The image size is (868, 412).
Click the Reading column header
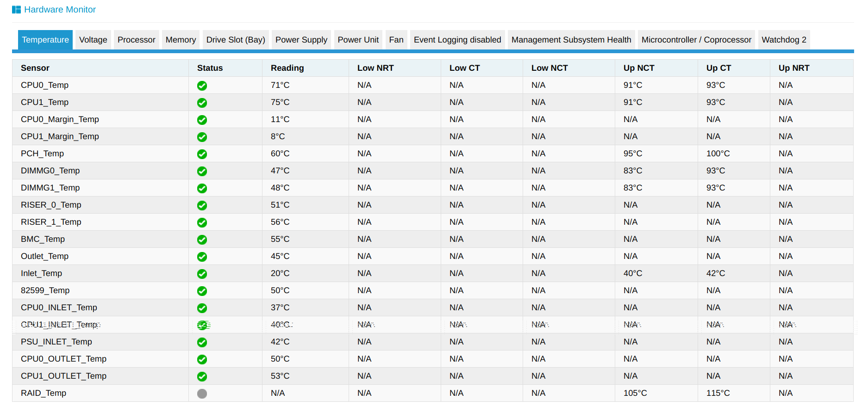[x=287, y=68]
